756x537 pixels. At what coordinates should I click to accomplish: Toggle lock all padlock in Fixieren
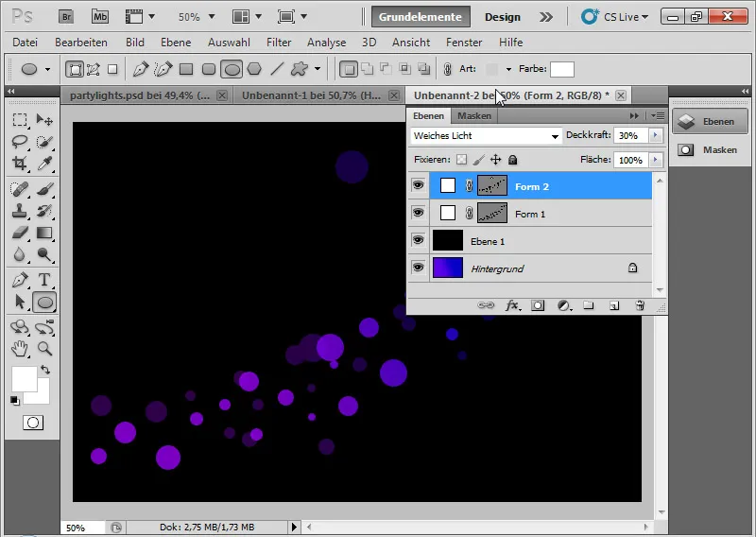click(x=512, y=160)
